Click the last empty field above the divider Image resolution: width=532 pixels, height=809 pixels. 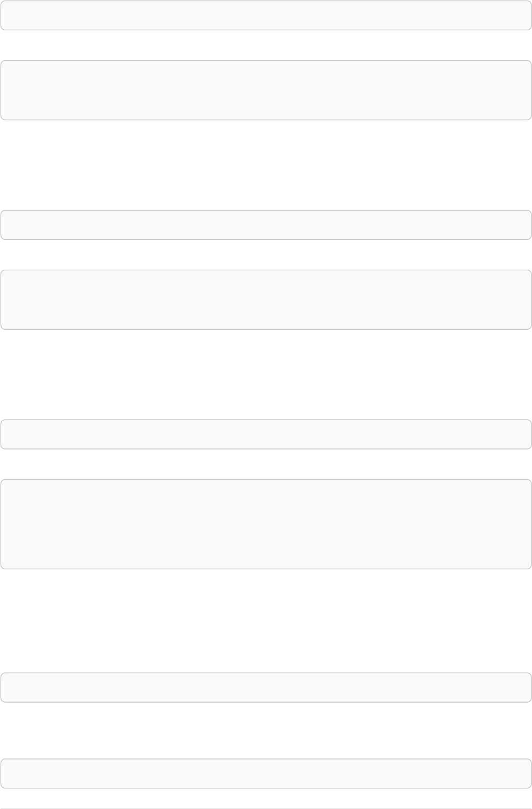point(266,773)
